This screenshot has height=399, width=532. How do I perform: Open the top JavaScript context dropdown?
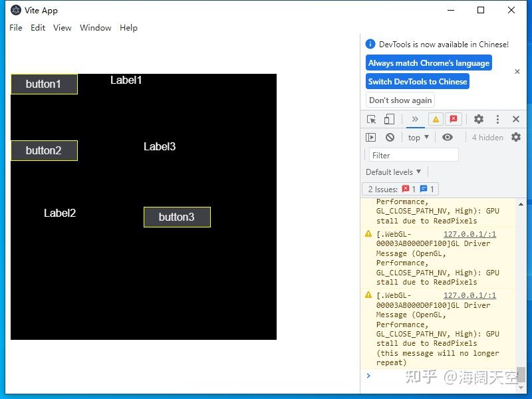coord(418,138)
